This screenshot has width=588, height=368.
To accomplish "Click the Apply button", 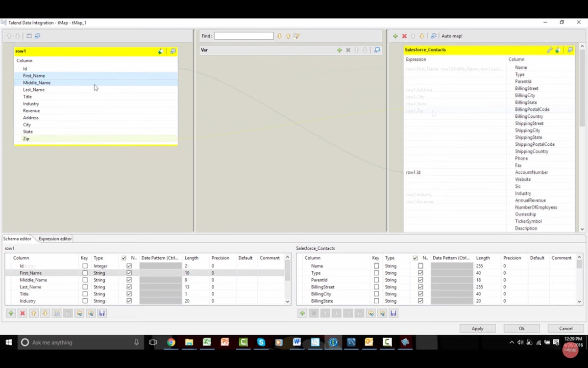I will pyautogui.click(x=477, y=328).
